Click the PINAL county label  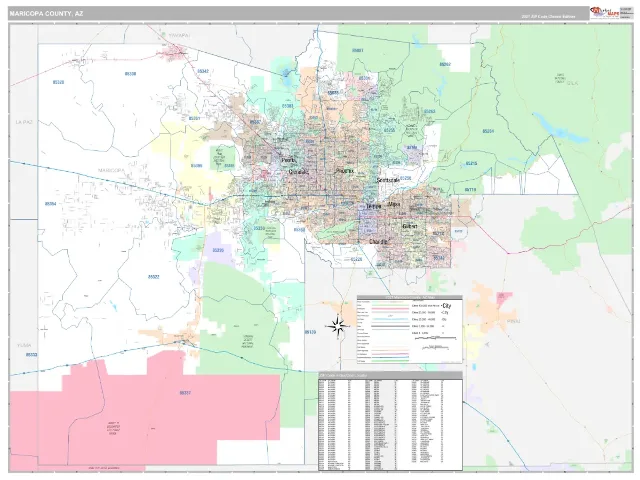pyautogui.click(x=513, y=321)
